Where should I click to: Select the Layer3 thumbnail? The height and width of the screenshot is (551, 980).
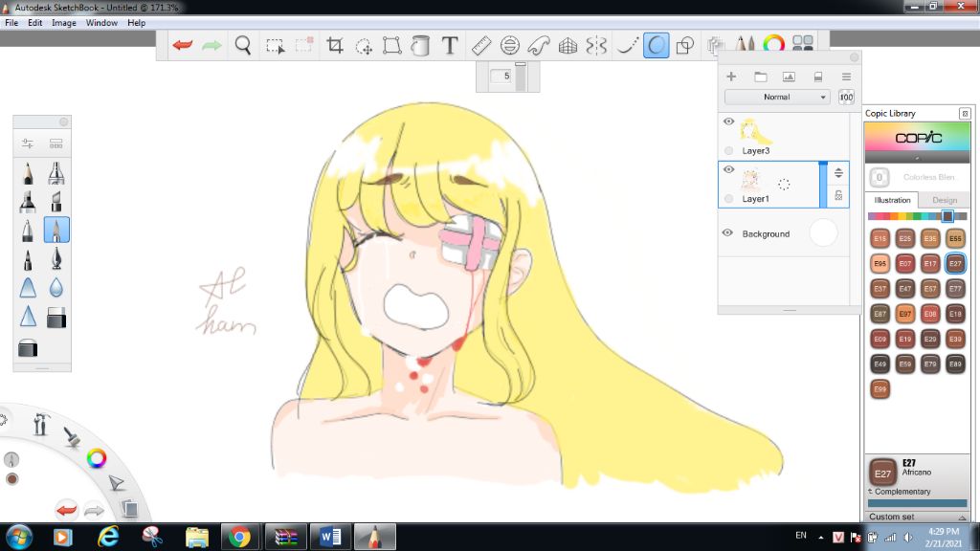tap(755, 131)
